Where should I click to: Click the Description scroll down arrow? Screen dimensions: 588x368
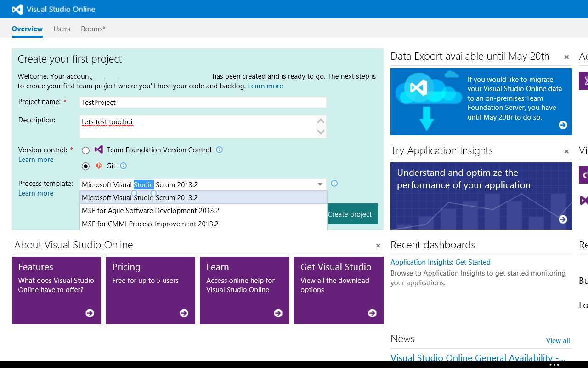click(321, 132)
